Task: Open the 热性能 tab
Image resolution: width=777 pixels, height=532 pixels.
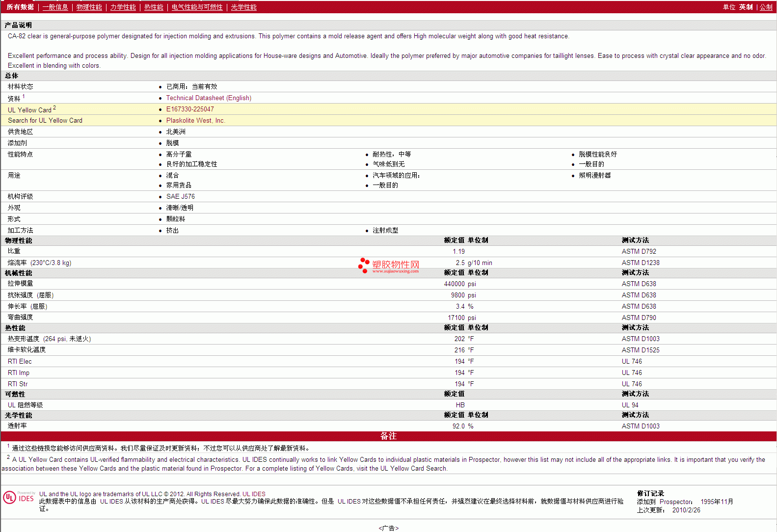Action: tap(154, 7)
